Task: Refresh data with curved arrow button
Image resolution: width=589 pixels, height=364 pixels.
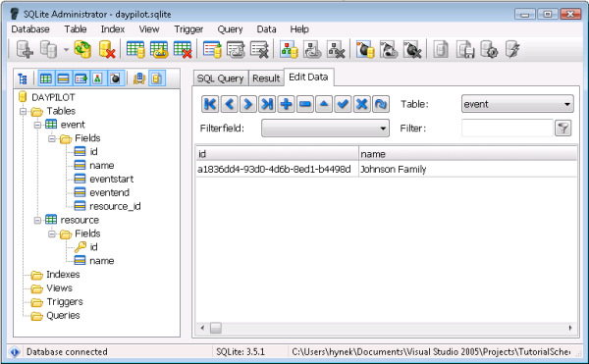Action: coord(381,104)
